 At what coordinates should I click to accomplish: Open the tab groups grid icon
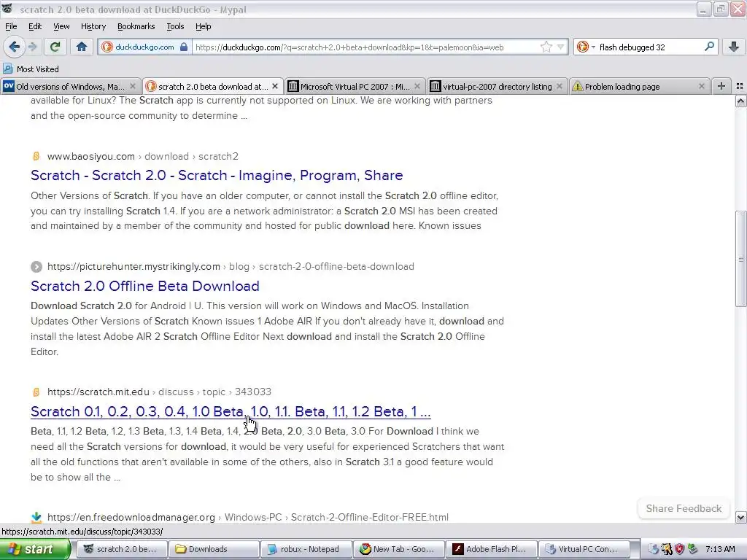(740, 86)
